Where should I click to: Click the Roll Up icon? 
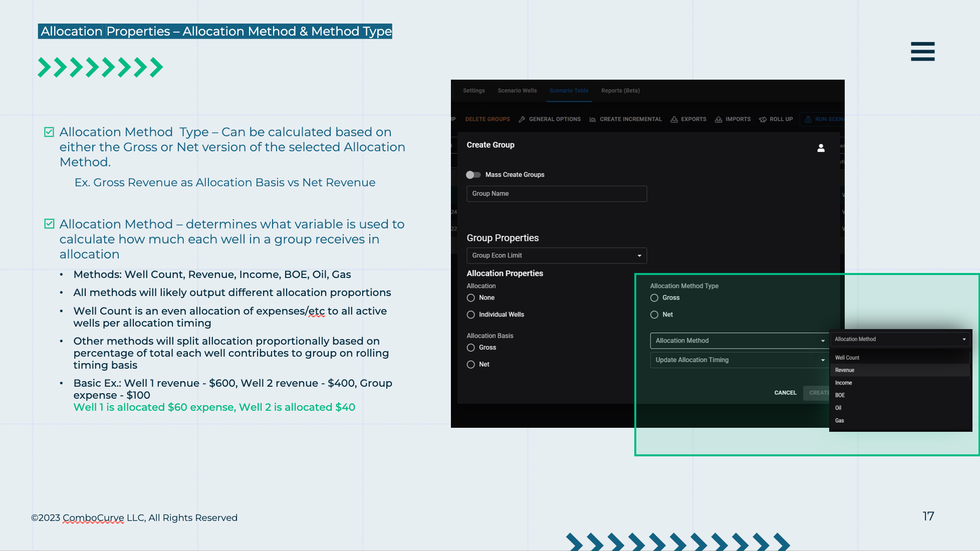point(763,119)
